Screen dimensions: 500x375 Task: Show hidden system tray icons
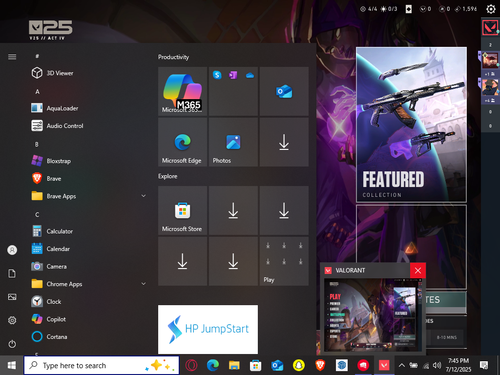(402, 365)
